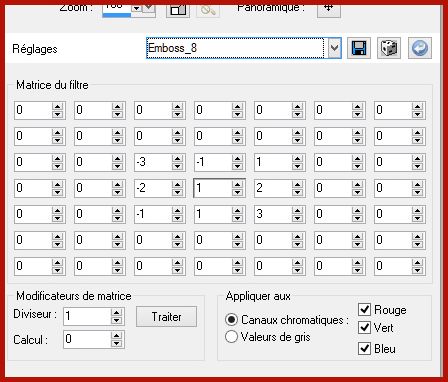The width and height of the screenshot is (448, 382).
Task: Increase the -2 matrix cell with up arrow
Action: (177, 185)
